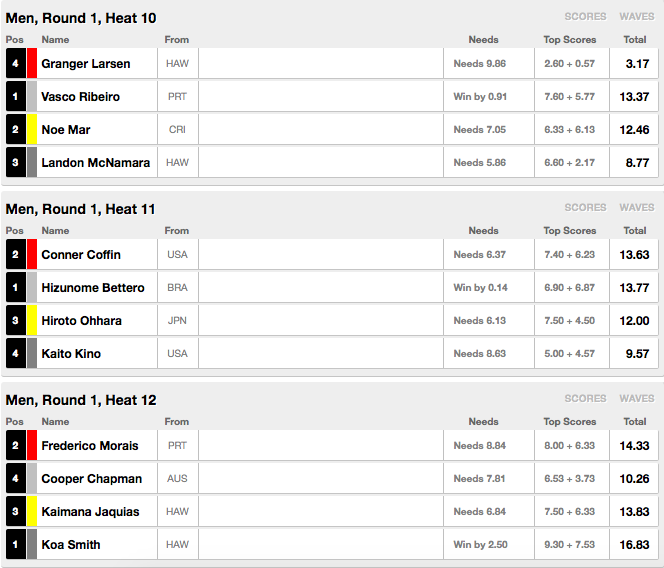Switch Heat 11 to WAVES tab

tap(636, 208)
